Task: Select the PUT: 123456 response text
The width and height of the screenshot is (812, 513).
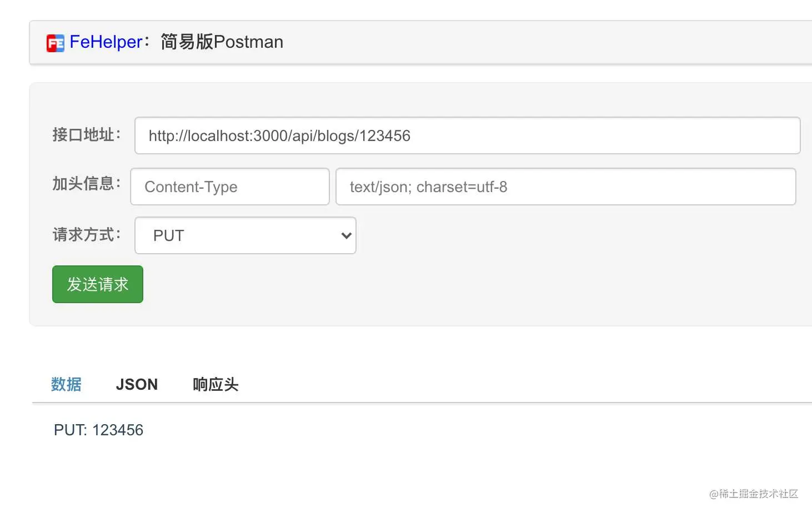Action: [x=98, y=430]
